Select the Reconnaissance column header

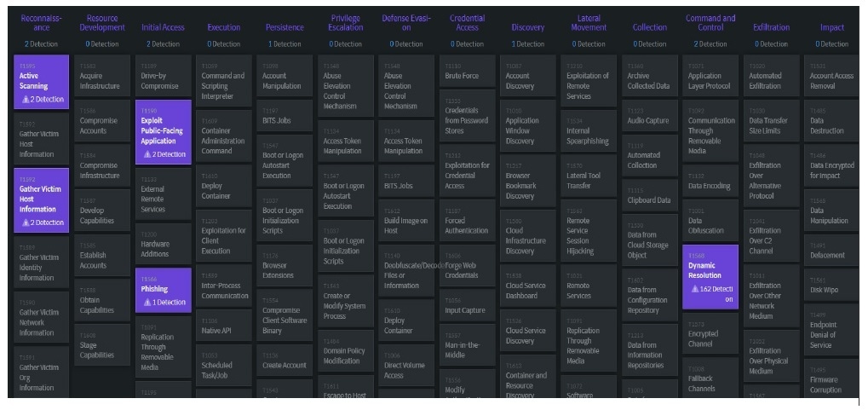point(41,22)
